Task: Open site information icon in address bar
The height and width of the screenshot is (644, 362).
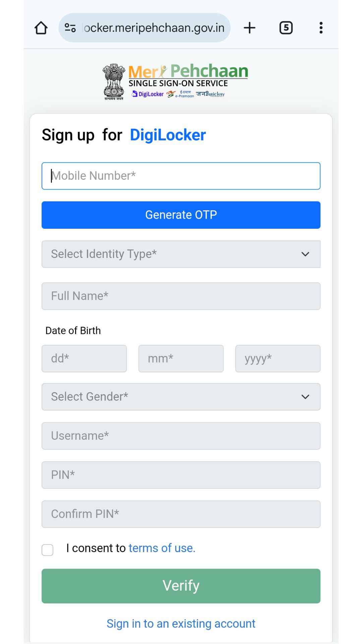Action: coord(70,28)
